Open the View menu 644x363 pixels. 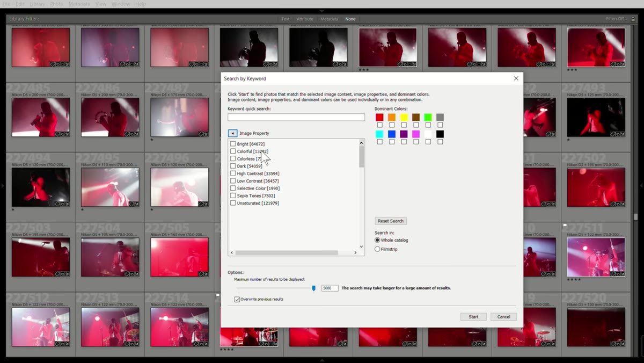[x=100, y=4]
